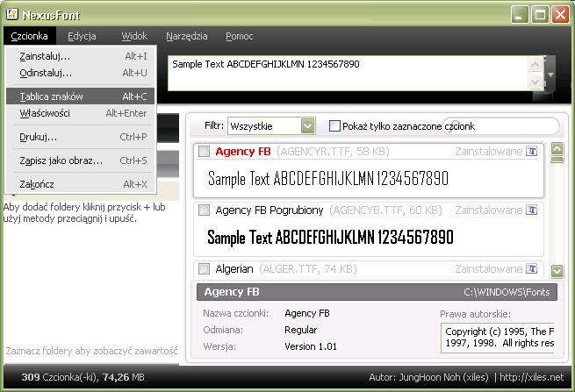This screenshot has width=575, height=392.
Task: Open the Pomoc menu
Action: pos(239,36)
